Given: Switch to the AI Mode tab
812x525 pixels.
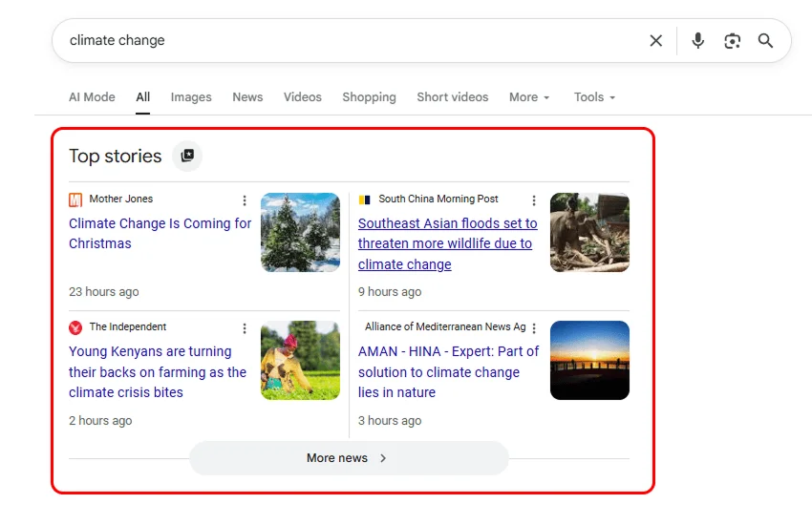Looking at the screenshot, I should click(92, 96).
